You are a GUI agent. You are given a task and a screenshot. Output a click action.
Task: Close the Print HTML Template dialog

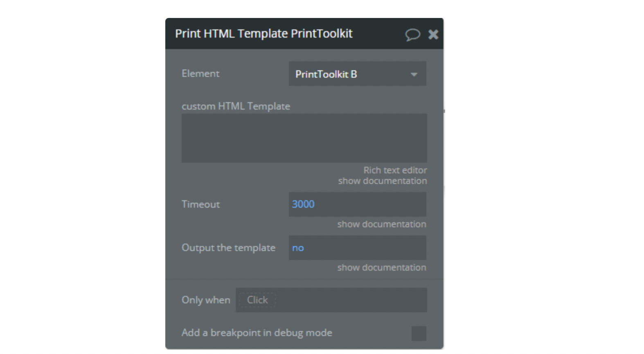433,34
